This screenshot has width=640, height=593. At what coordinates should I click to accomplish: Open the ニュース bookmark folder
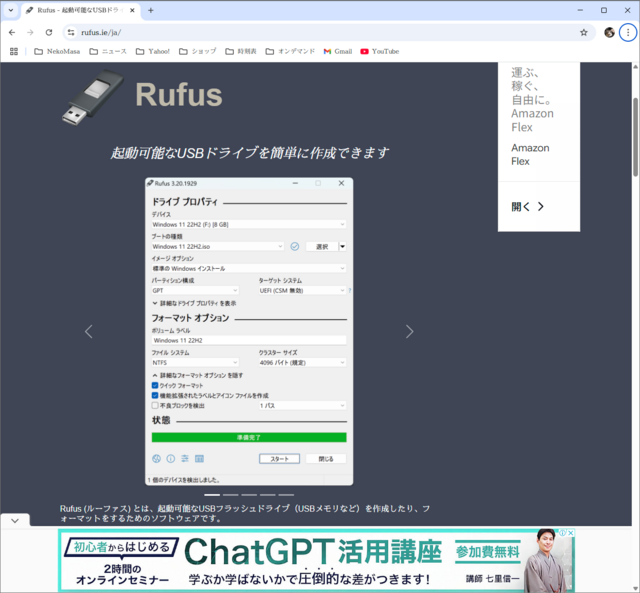[108, 51]
